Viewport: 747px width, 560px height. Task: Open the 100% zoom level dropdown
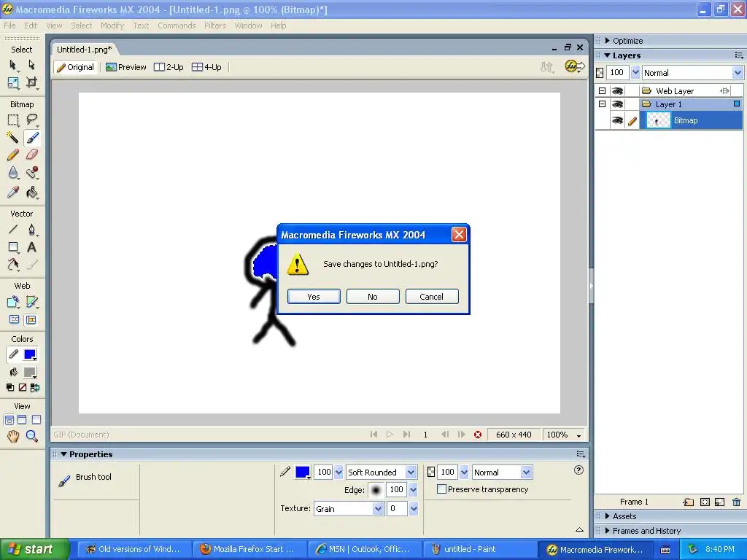click(578, 435)
